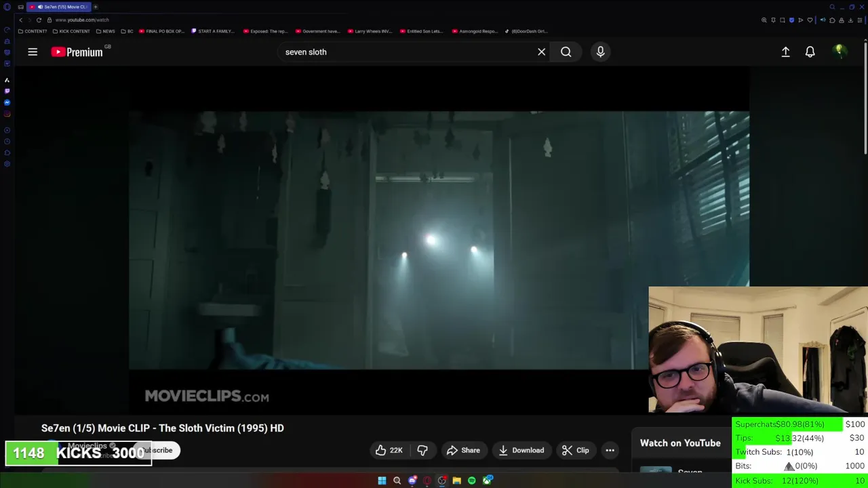The image size is (868, 488).
Task: Share the Sloth Victim video
Action: [463, 450]
